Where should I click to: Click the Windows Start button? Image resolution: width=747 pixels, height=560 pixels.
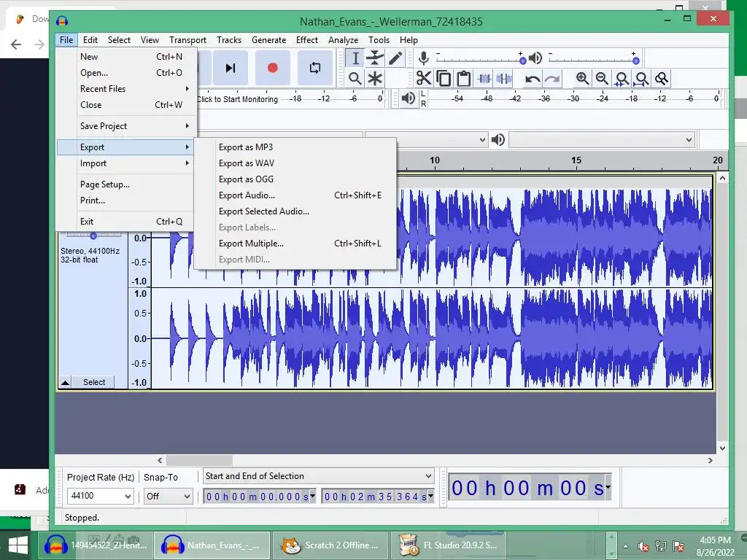tap(18, 545)
